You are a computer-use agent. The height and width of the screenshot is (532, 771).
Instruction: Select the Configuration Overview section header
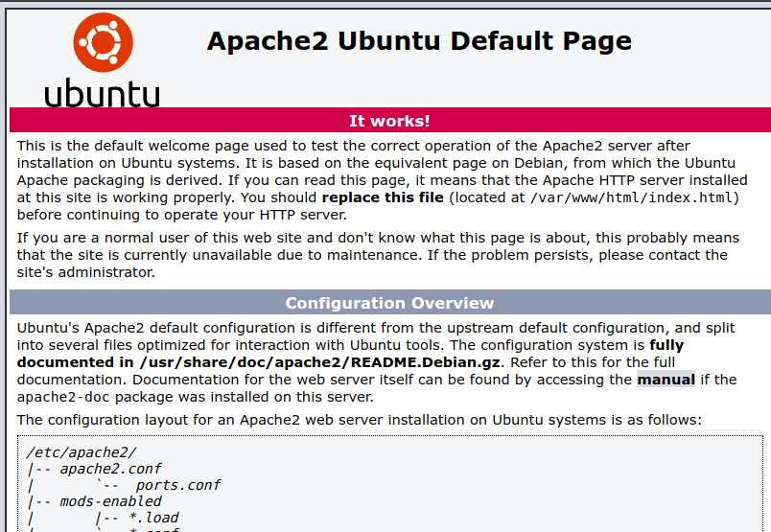tap(389, 303)
